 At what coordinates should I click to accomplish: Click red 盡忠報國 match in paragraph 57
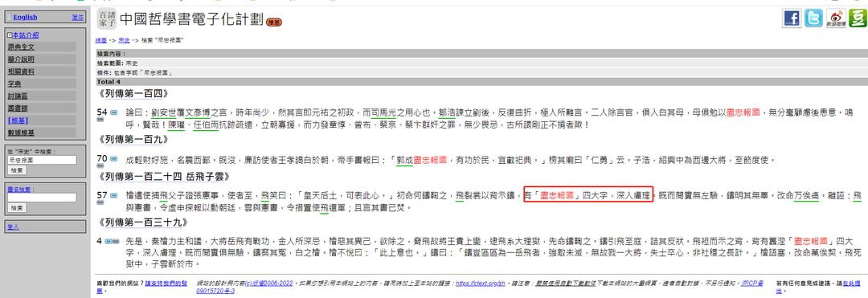coord(558,196)
